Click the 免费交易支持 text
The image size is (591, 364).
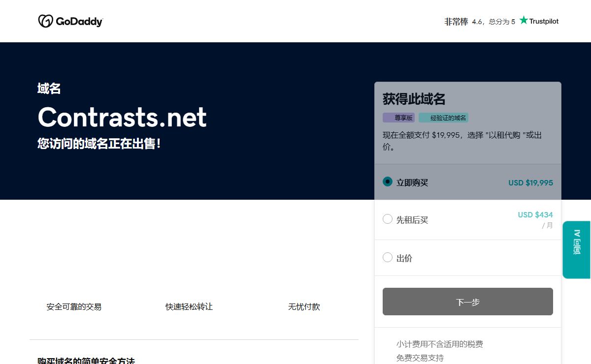[x=420, y=358]
